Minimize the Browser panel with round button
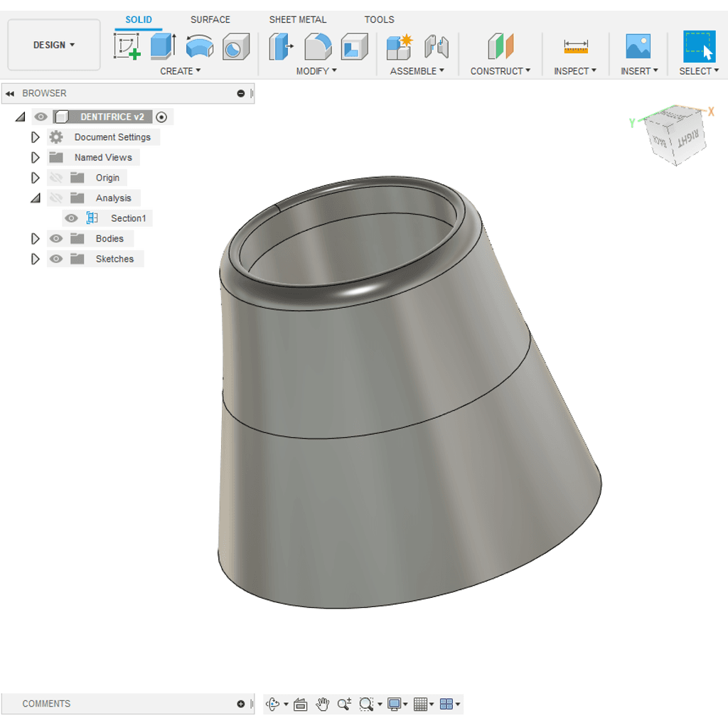The image size is (728, 728). pyautogui.click(x=240, y=93)
